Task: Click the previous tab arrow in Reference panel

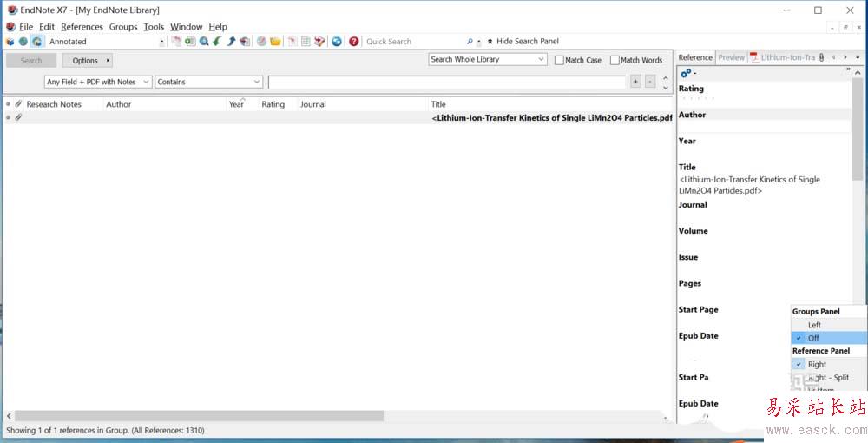Action: pos(833,57)
